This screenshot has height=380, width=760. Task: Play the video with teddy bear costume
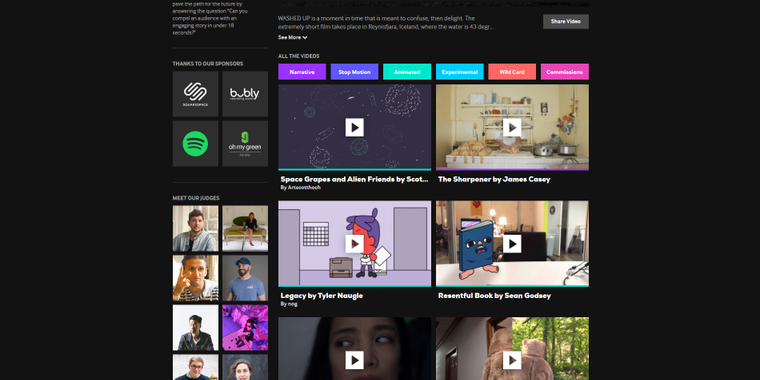(x=512, y=360)
